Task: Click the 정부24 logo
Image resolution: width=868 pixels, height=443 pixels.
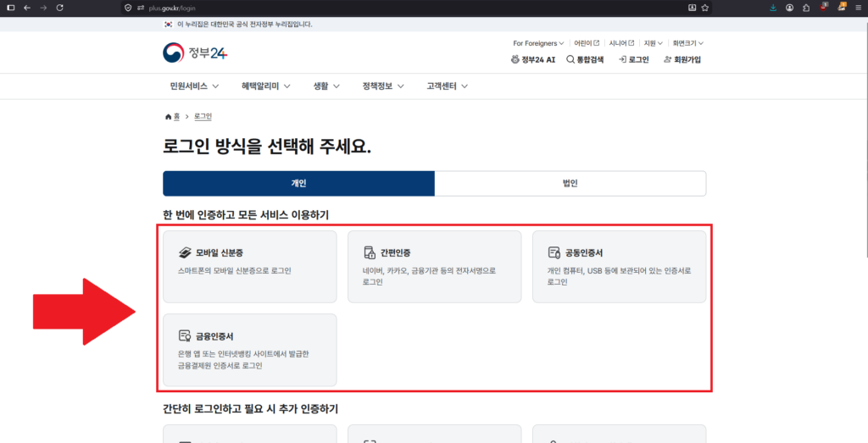Action: pyautogui.click(x=195, y=53)
